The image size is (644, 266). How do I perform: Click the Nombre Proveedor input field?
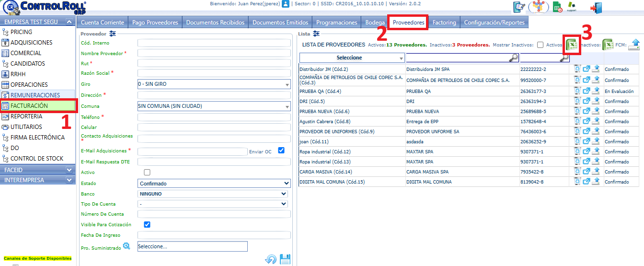point(214,53)
